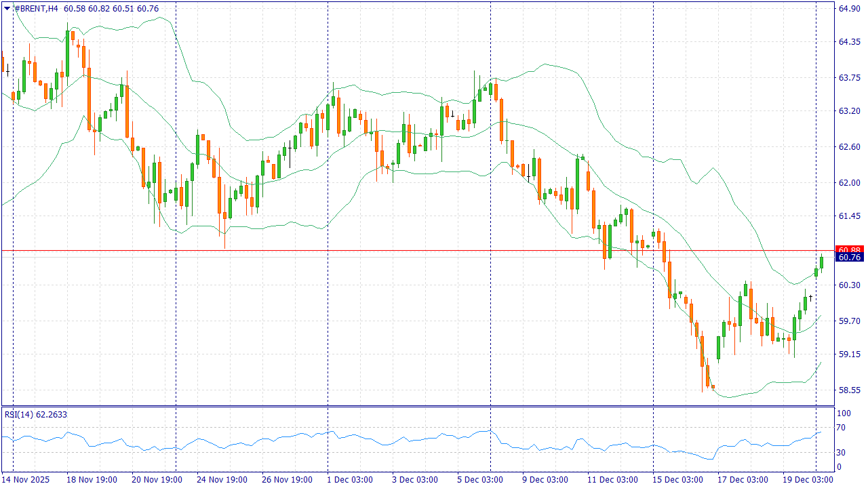This screenshot has height=488, width=868.
Task: Click the RSI 30 level label
Action: [x=840, y=452]
